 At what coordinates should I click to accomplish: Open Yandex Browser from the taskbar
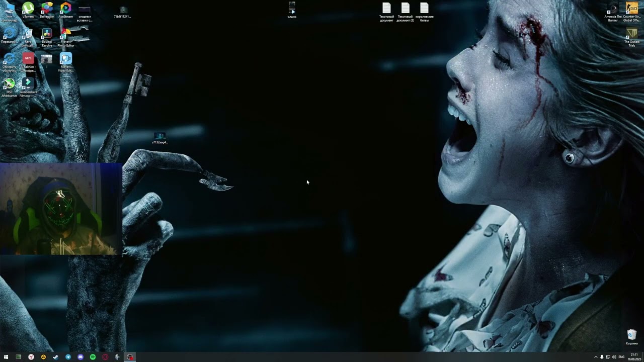pos(31,357)
